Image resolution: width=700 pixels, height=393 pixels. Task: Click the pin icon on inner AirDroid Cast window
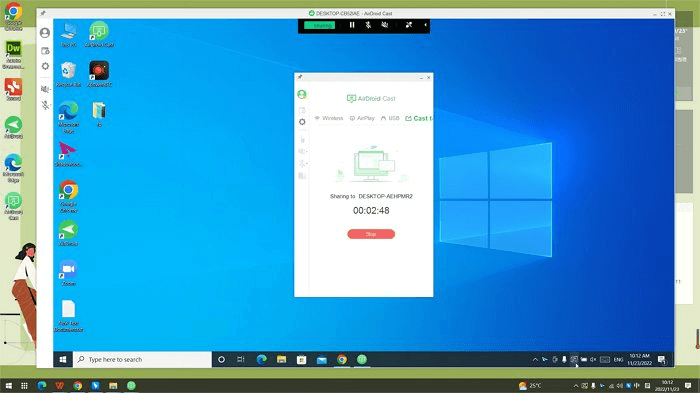click(x=300, y=77)
